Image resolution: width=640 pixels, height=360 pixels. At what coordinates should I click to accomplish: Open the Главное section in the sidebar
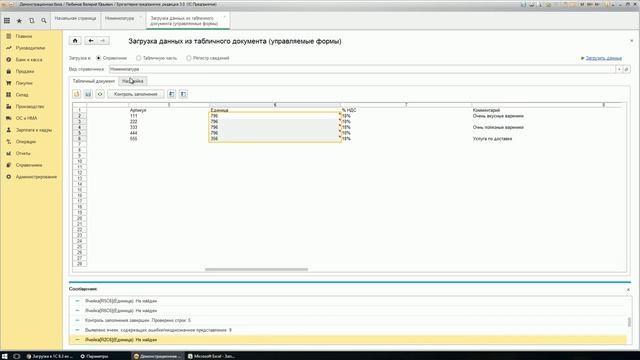[24, 36]
